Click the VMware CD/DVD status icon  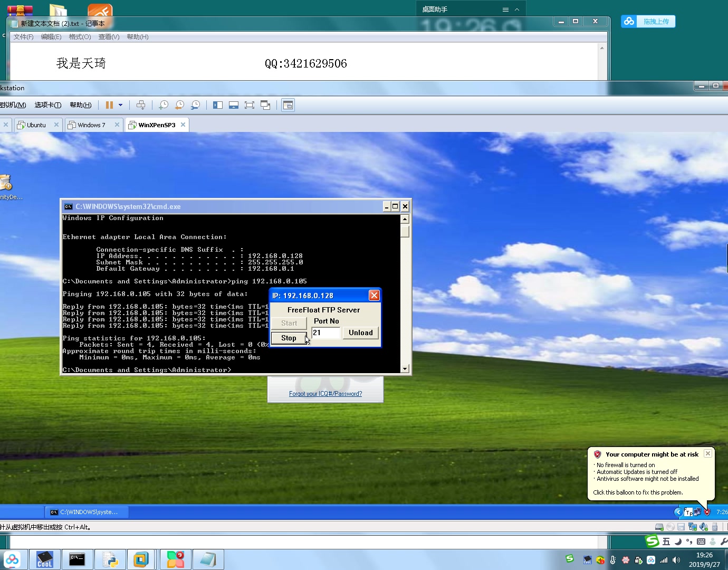pyautogui.click(x=670, y=527)
